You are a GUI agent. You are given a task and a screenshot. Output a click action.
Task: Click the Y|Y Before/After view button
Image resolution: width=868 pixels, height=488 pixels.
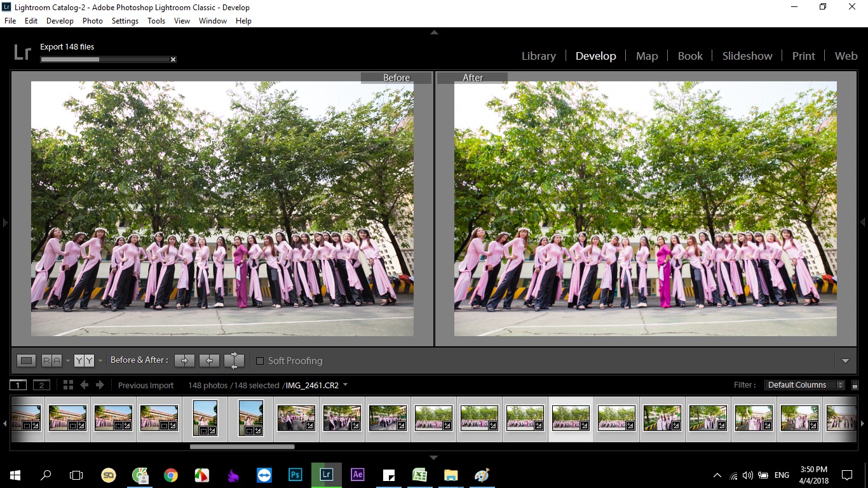(x=84, y=360)
